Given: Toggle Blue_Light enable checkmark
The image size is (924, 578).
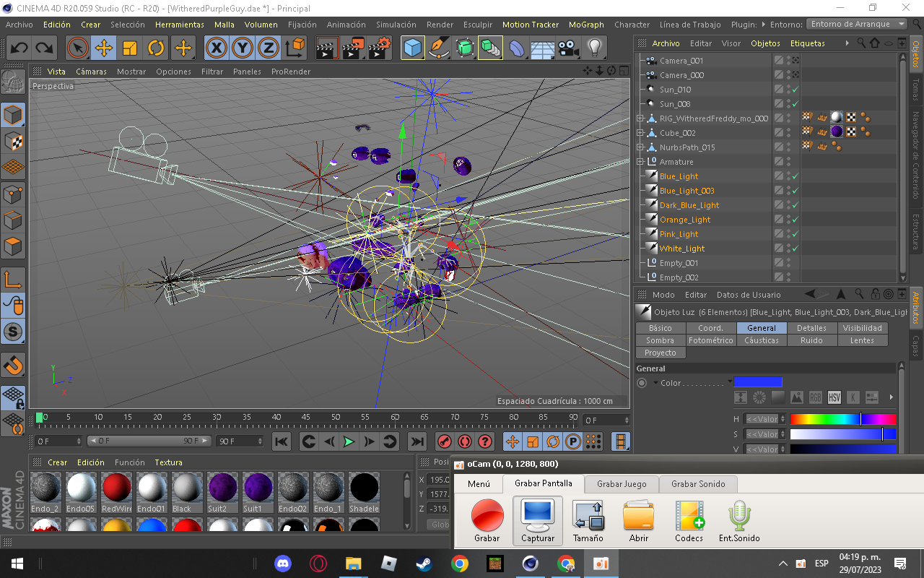Looking at the screenshot, I should click(x=795, y=176).
